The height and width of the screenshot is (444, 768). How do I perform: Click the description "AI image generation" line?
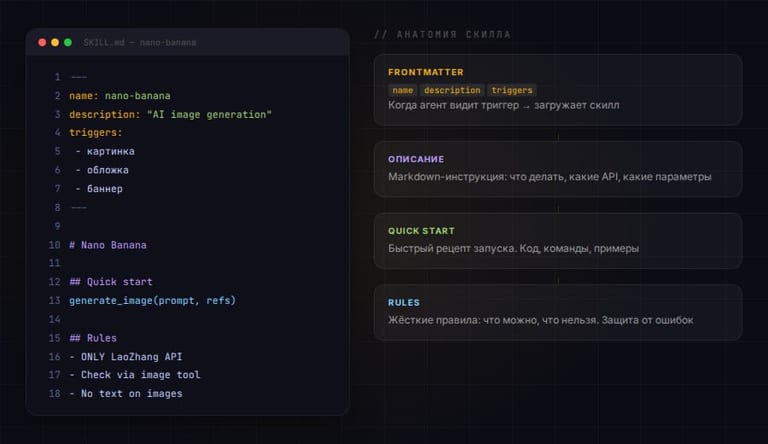pyautogui.click(x=170, y=115)
